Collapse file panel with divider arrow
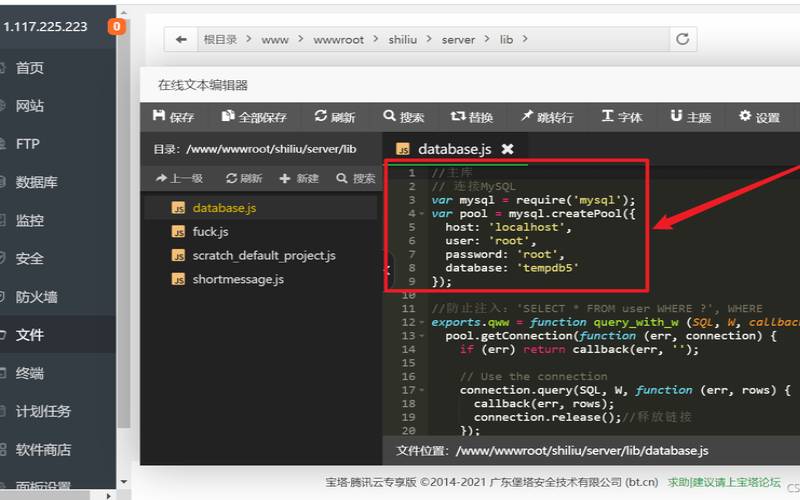The height and width of the screenshot is (500, 800). click(388, 269)
